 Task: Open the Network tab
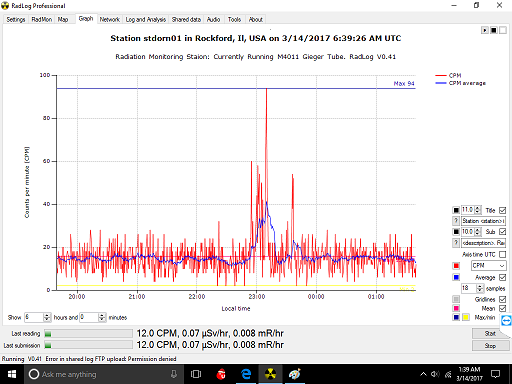point(110,19)
